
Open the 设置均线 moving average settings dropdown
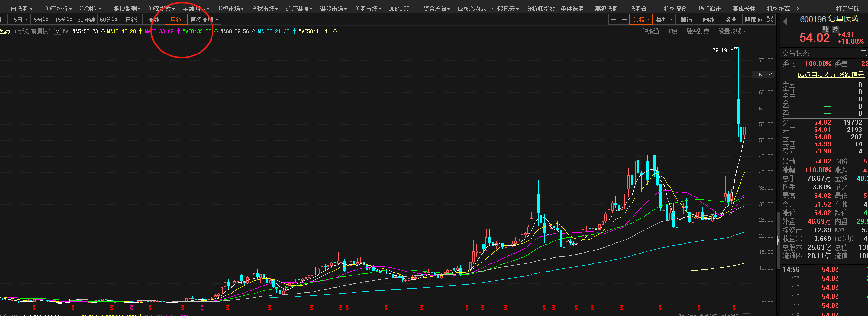click(x=732, y=31)
